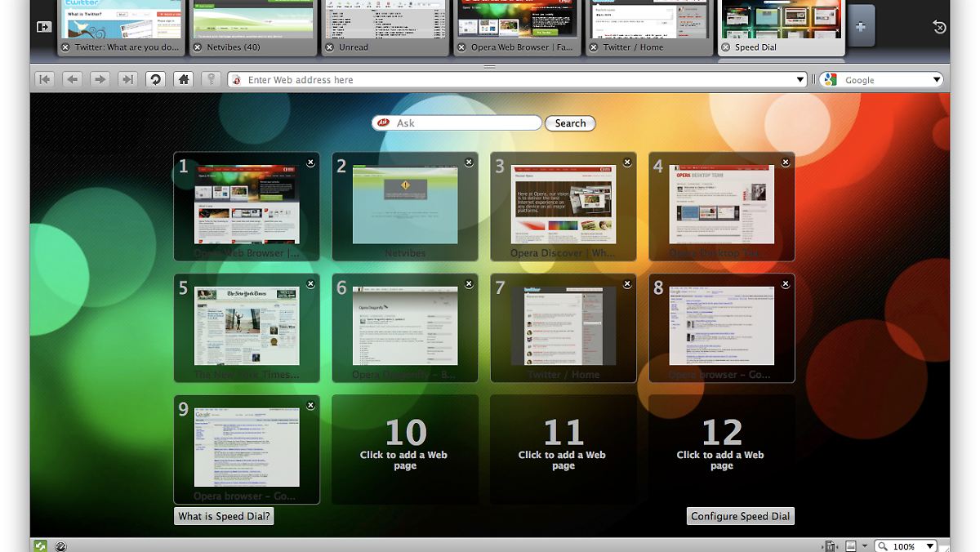Go to the Home page icon
Screen dimensions: 980x552
click(183, 79)
